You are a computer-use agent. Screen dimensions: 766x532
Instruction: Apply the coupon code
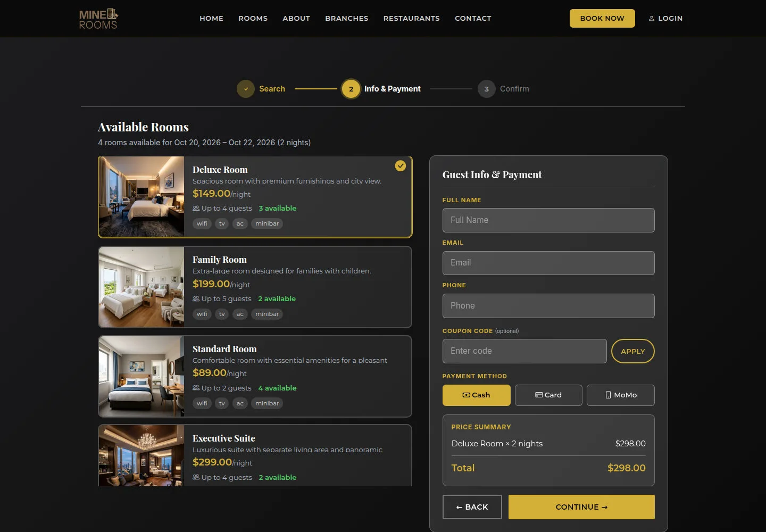633,351
